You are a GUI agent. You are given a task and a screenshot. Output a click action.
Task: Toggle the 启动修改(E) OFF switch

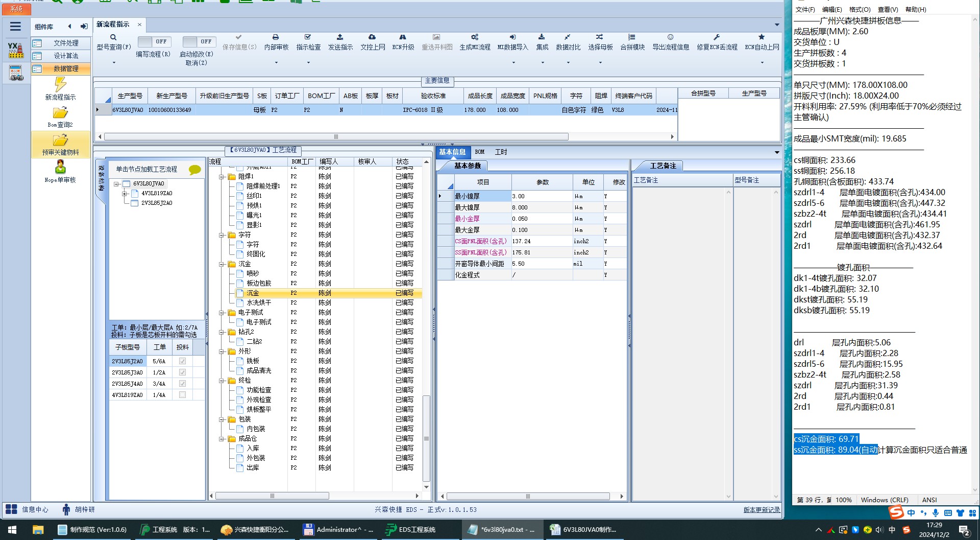[x=199, y=41]
